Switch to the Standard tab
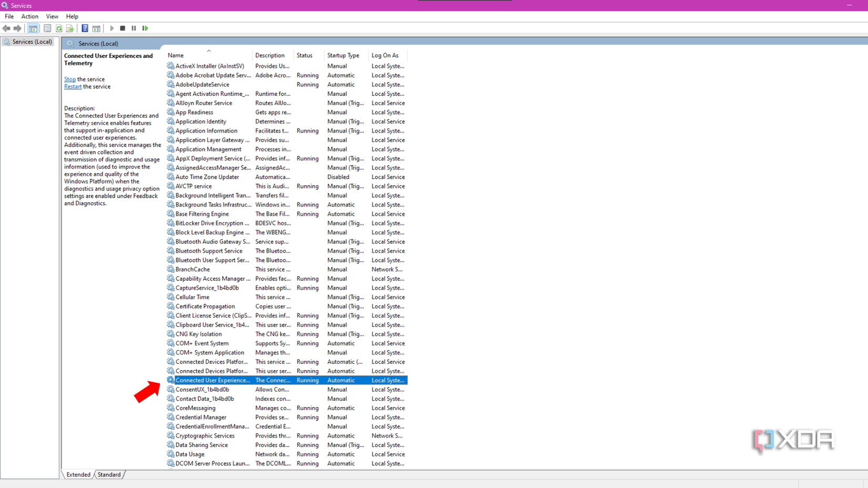This screenshot has width=868, height=488. tap(109, 474)
